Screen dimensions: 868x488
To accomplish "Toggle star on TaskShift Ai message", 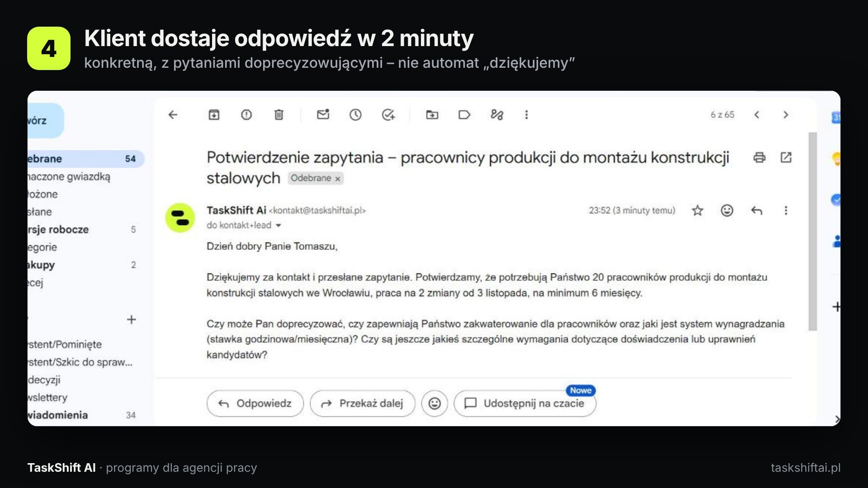I will tap(698, 211).
